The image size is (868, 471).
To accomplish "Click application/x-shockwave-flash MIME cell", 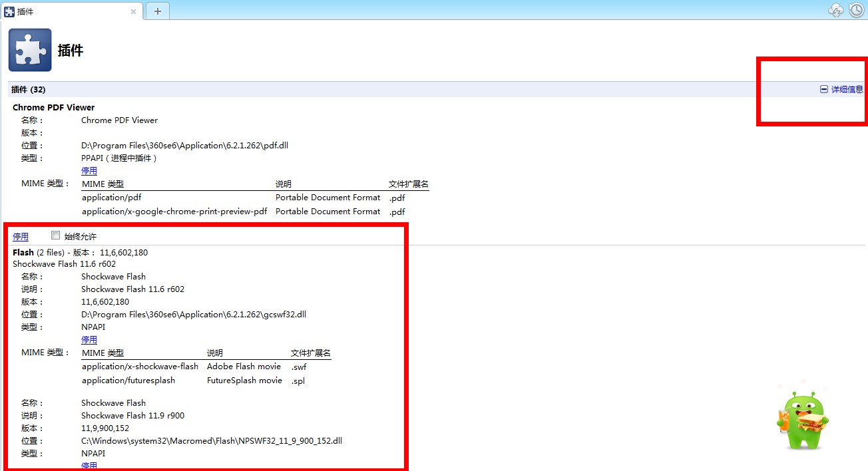I will tap(140, 367).
